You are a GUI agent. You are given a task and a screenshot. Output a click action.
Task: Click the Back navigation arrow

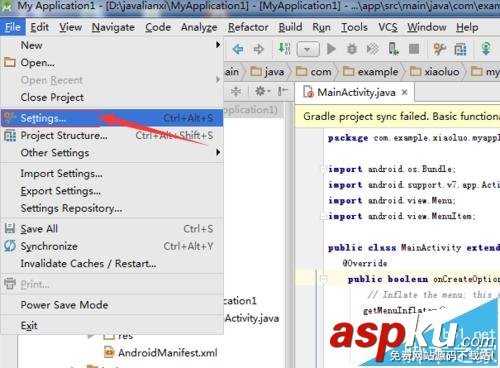[238, 49]
